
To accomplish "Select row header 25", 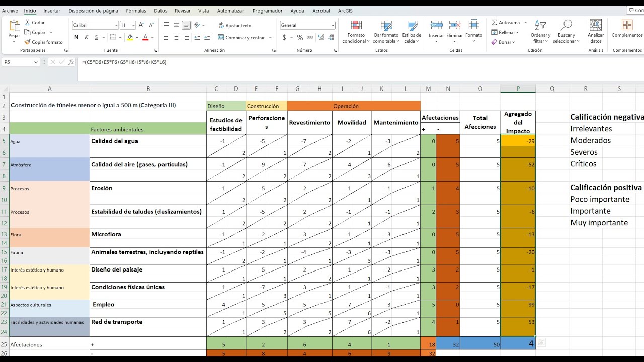I will click(x=5, y=344).
